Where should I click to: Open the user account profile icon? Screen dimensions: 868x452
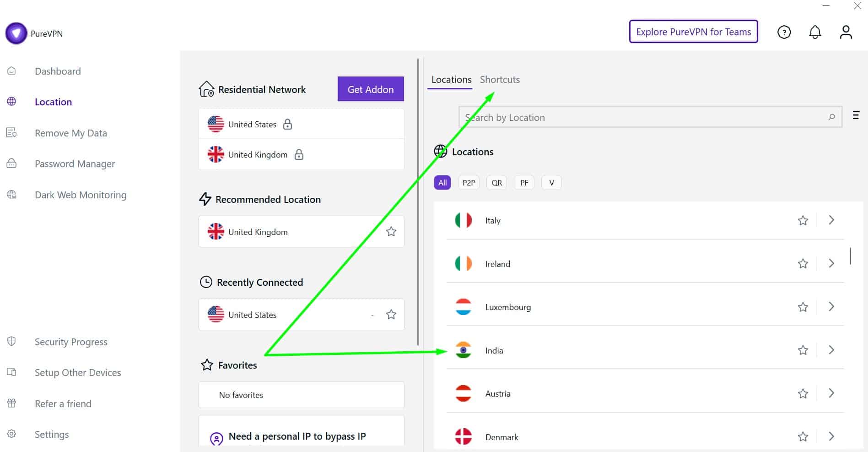(x=846, y=32)
